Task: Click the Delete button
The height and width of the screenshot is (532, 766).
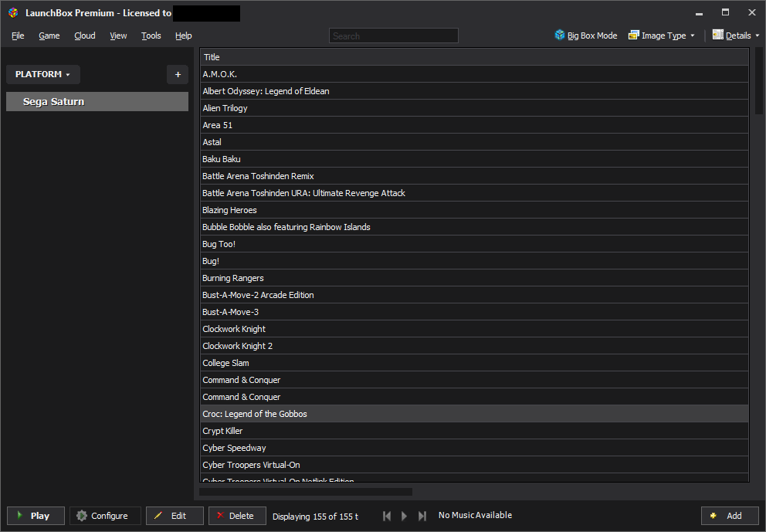Action: 237,516
